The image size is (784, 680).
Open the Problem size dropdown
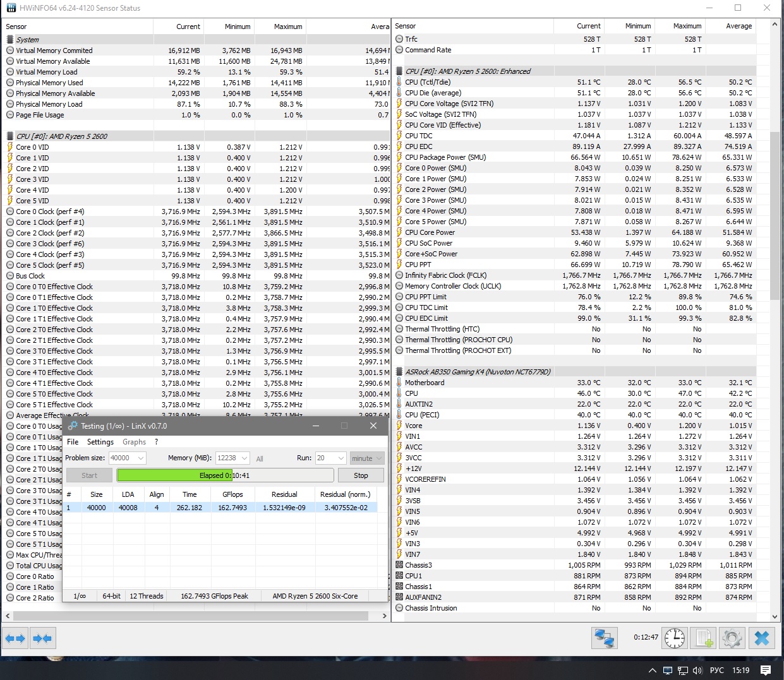[127, 458]
